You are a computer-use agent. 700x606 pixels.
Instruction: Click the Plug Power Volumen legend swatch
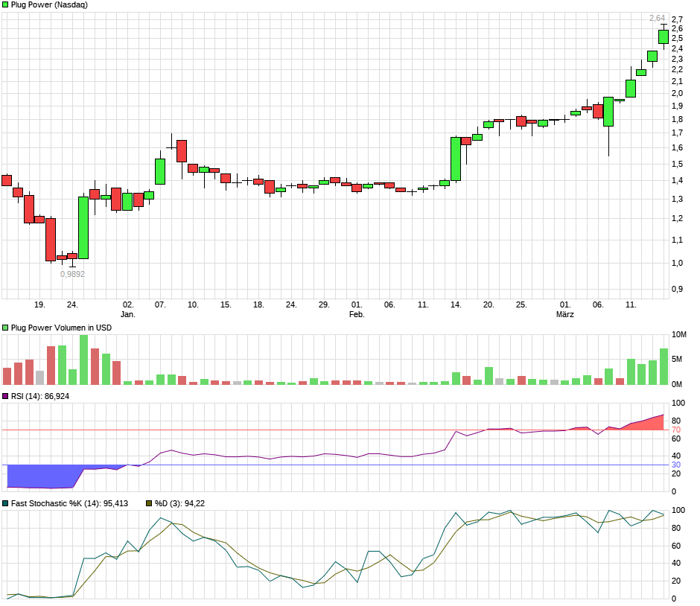(5, 328)
